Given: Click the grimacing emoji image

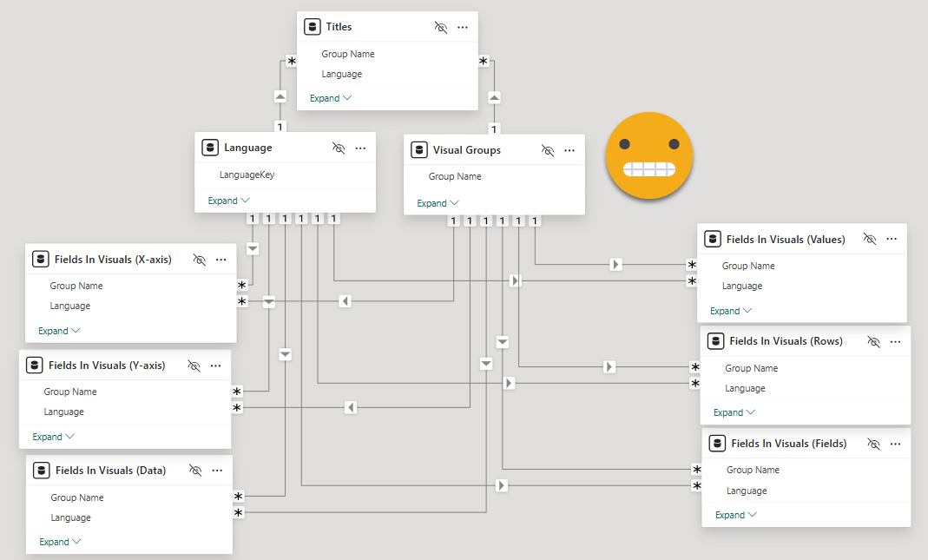Looking at the screenshot, I should pyautogui.click(x=648, y=156).
